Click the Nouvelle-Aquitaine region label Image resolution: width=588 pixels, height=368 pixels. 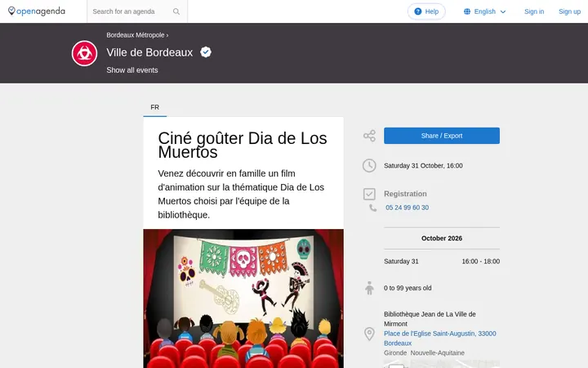click(x=437, y=353)
